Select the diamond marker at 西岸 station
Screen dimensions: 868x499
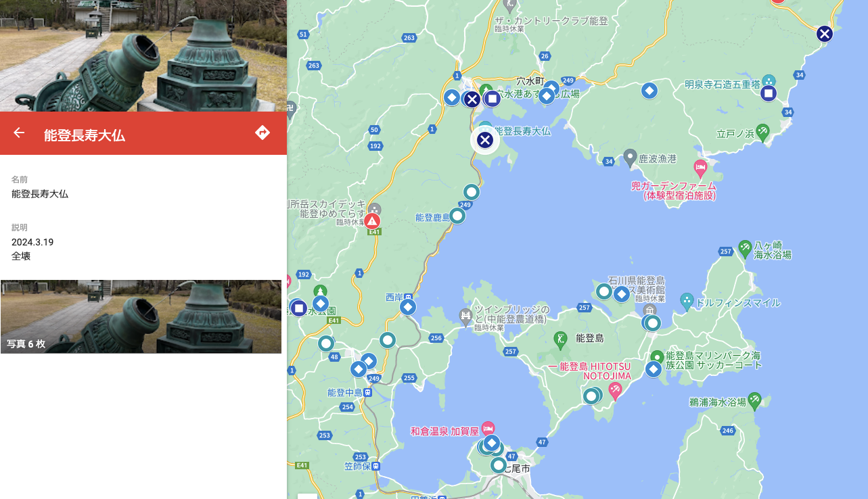click(408, 307)
